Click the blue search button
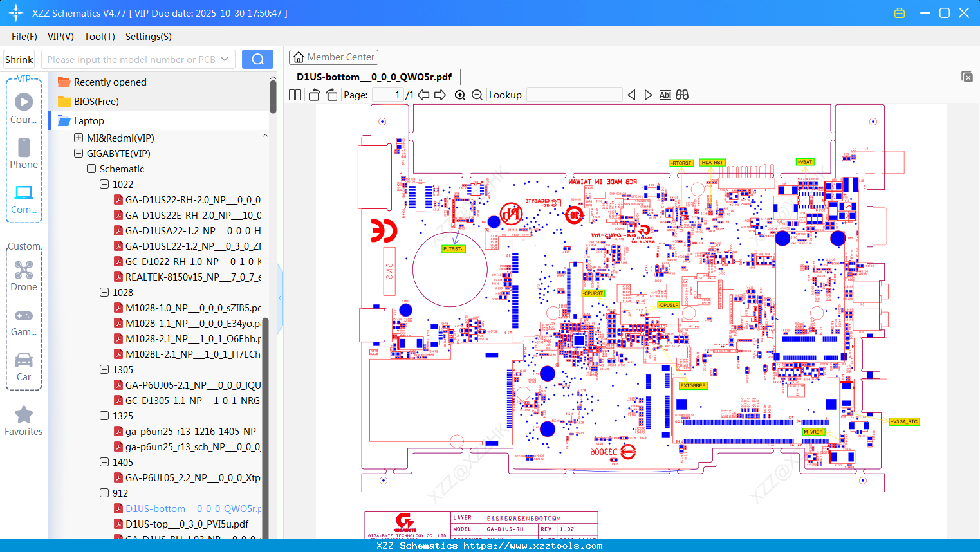The height and width of the screenshot is (552, 980). click(257, 59)
